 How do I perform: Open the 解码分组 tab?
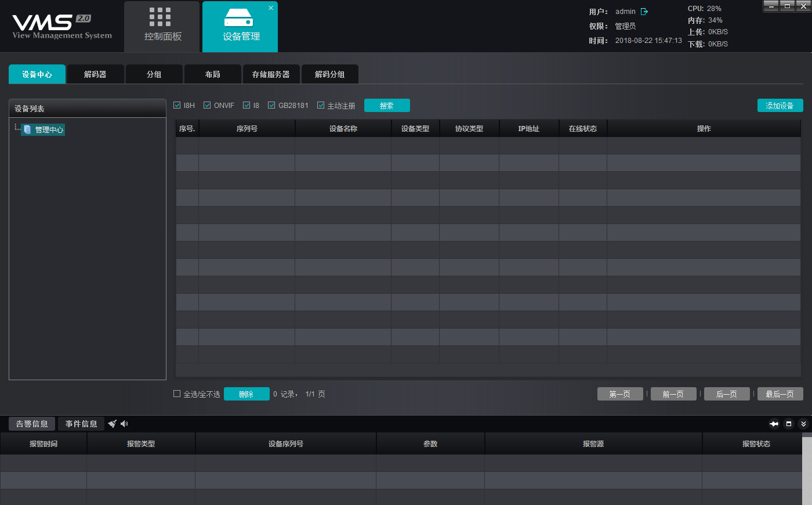pyautogui.click(x=330, y=74)
